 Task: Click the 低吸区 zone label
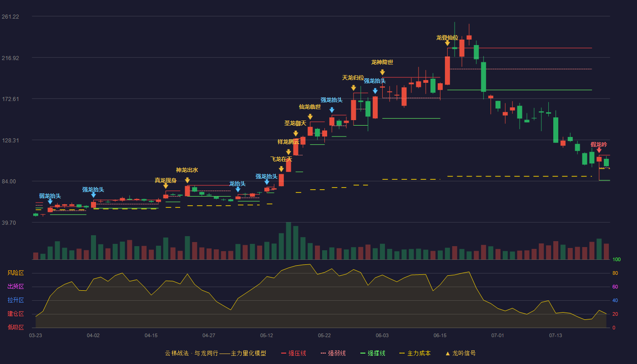click(x=16, y=327)
